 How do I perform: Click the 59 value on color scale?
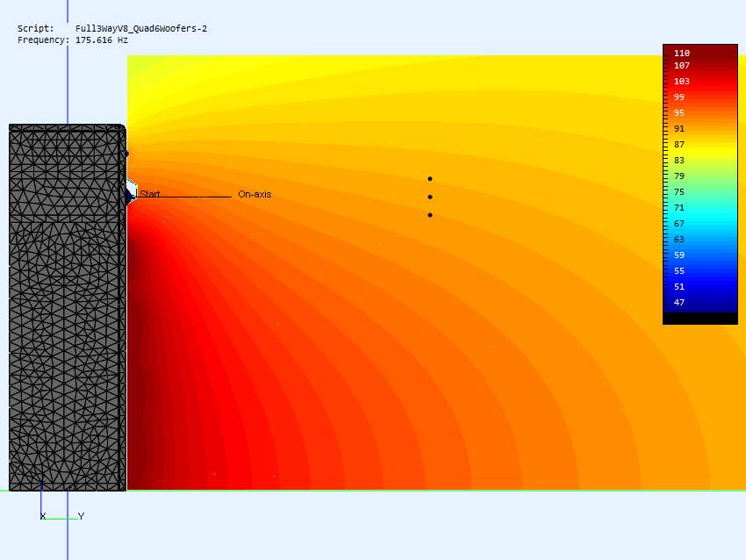coord(679,255)
